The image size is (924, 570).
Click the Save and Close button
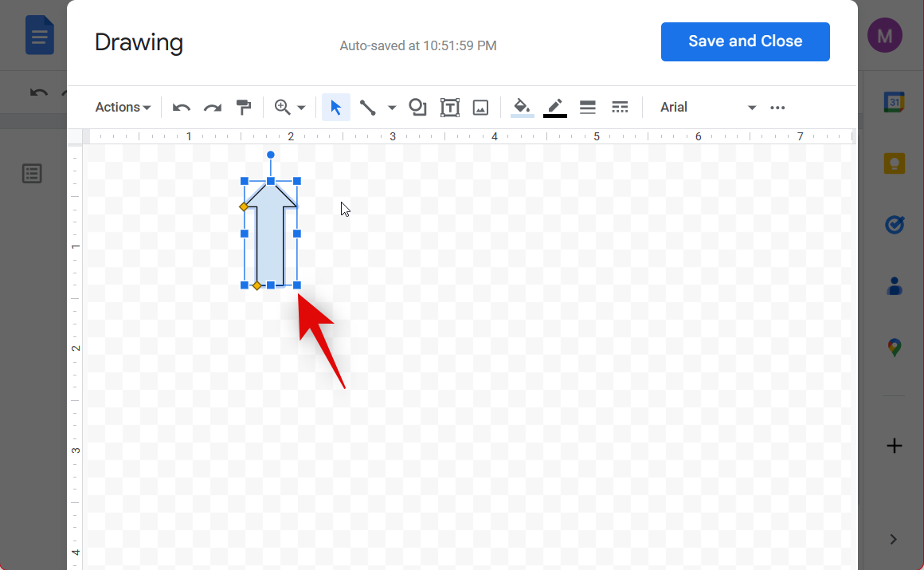(745, 41)
